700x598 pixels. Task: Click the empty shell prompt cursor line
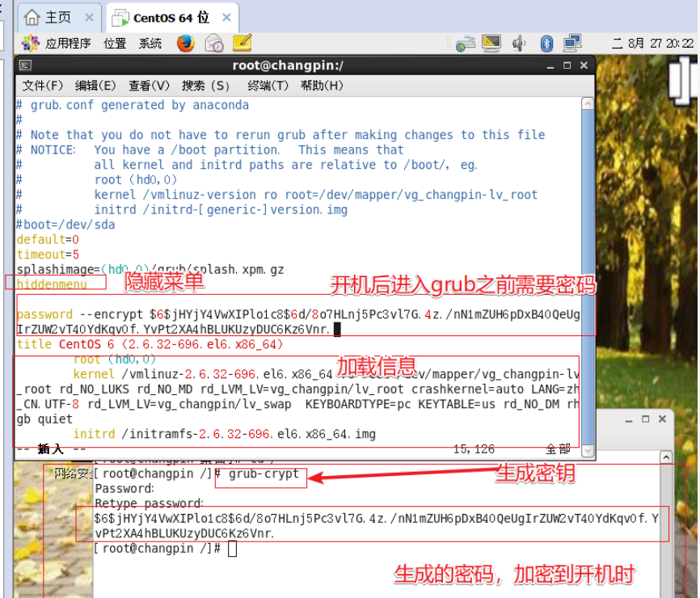coord(165,549)
